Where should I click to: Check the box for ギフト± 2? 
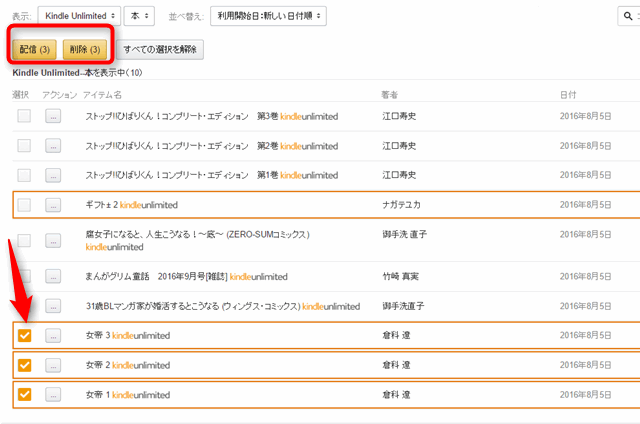(24, 205)
